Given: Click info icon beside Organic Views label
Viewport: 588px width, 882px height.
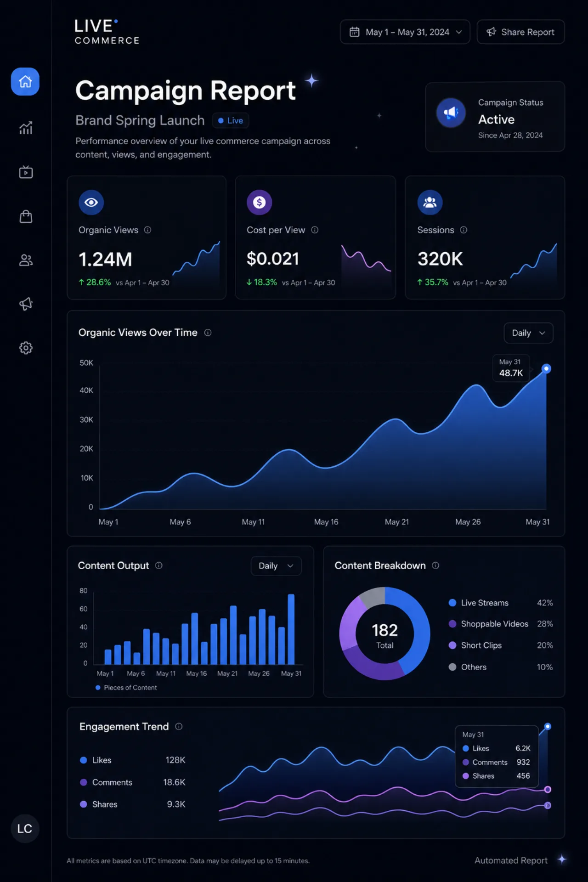Looking at the screenshot, I should (147, 230).
